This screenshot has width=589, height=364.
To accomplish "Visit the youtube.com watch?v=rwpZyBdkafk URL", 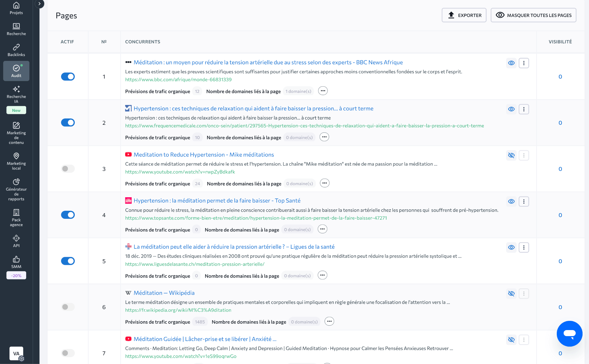I will click(x=180, y=172).
